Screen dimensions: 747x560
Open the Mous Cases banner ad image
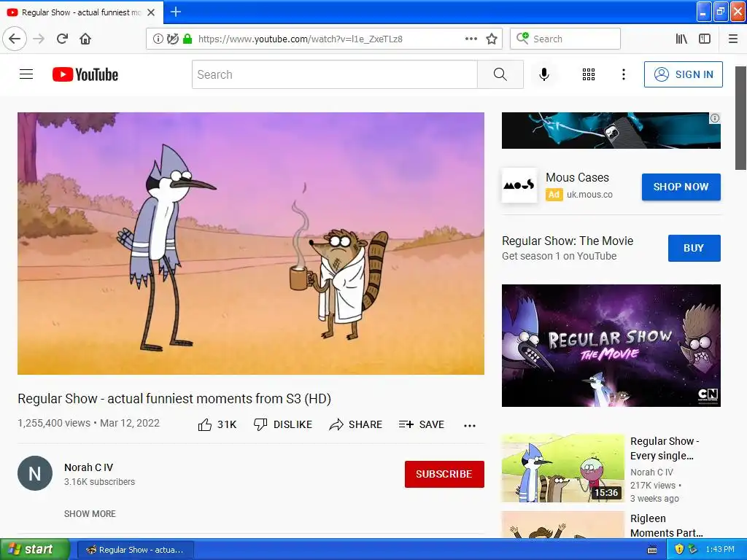(611, 131)
